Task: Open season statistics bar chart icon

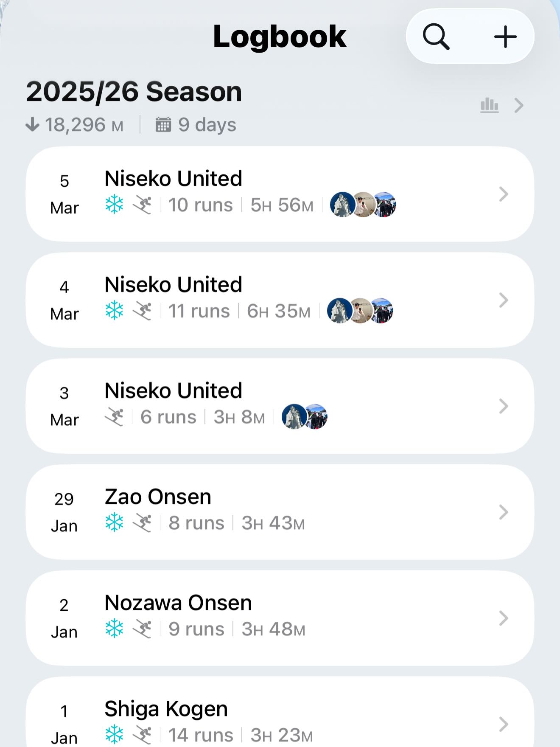Action: (x=489, y=105)
